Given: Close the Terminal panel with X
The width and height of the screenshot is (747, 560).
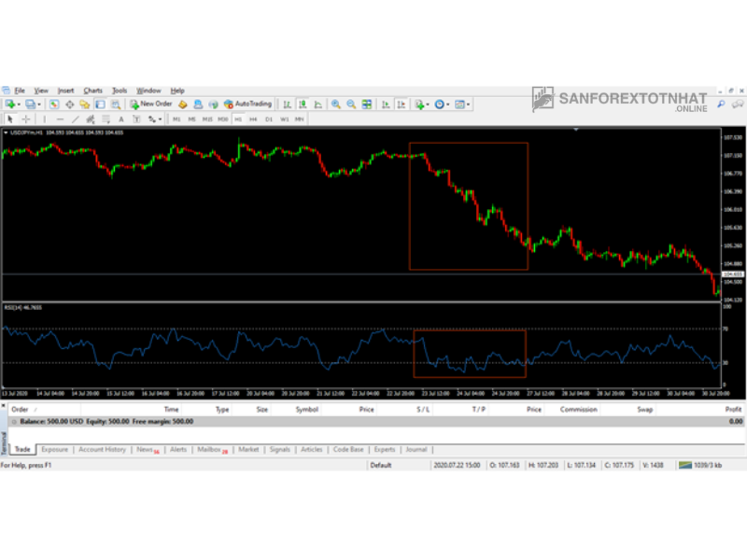Looking at the screenshot, I should click(x=4, y=406).
